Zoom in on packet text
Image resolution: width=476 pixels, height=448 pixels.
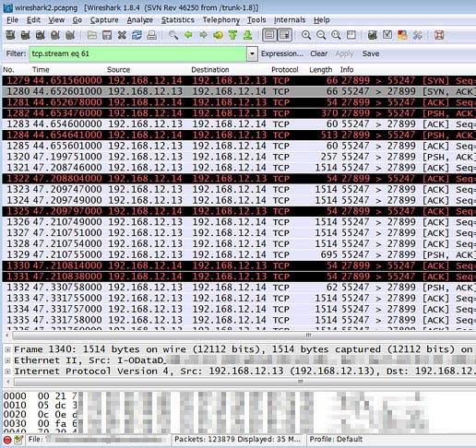[306, 35]
